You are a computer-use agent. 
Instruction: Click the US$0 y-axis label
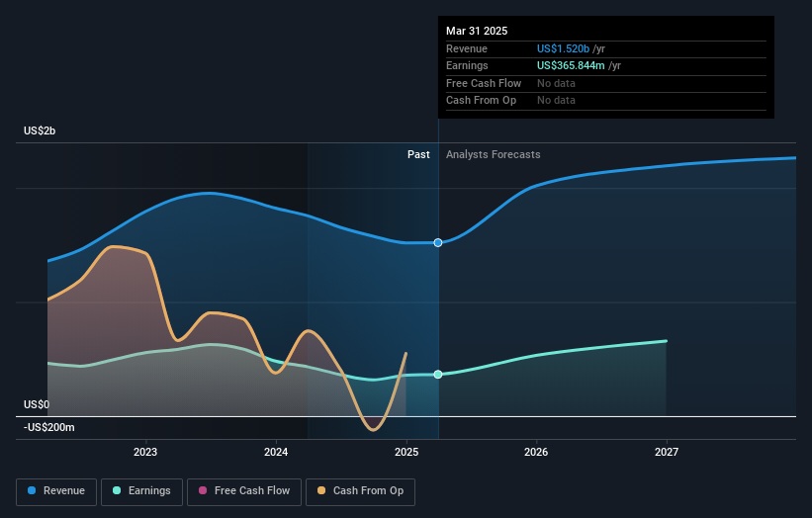pos(37,404)
